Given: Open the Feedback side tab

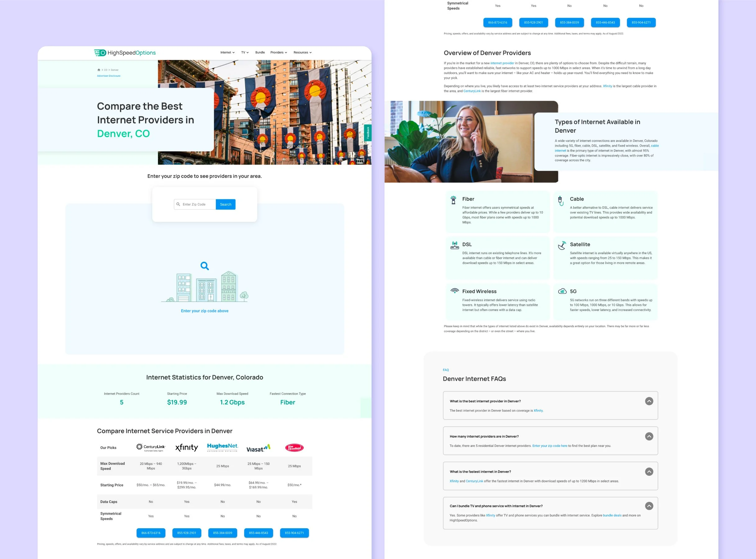Looking at the screenshot, I should tap(368, 133).
